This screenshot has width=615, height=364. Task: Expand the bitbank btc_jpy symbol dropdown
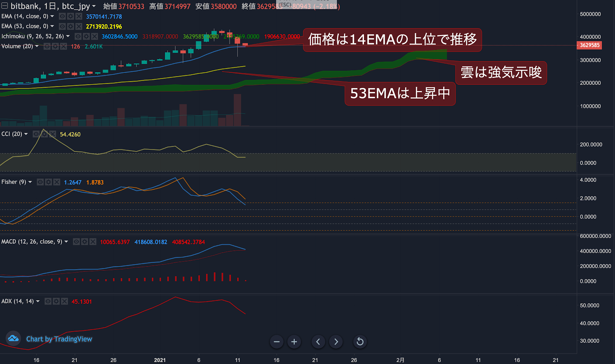click(x=94, y=6)
